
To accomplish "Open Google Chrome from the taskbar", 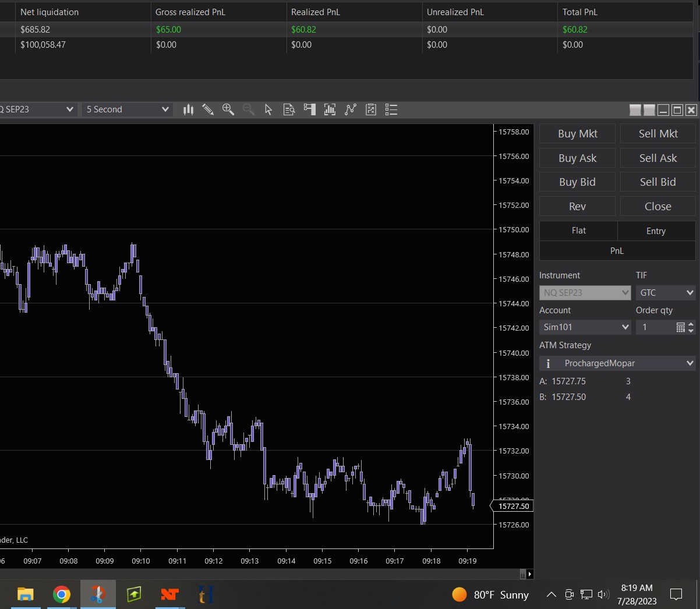I will [61, 594].
